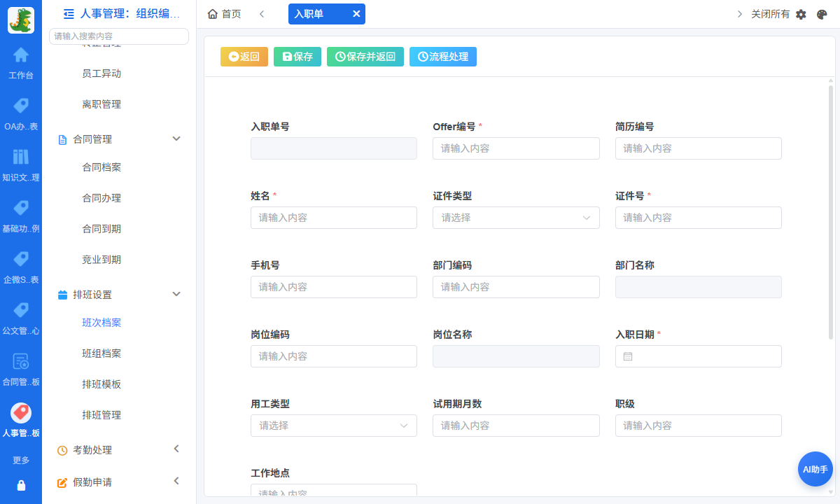Open 竞业到期 menu item
The height and width of the screenshot is (504, 840).
tap(101, 260)
